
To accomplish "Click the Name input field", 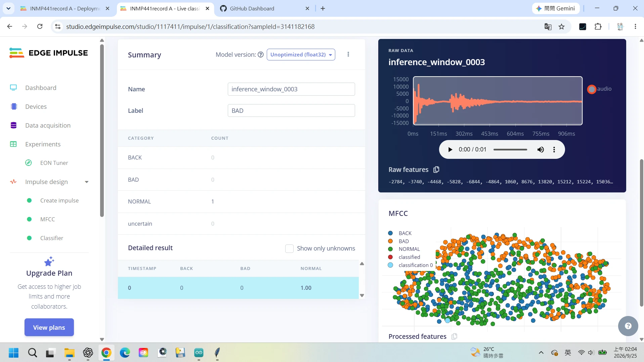I will (x=291, y=89).
